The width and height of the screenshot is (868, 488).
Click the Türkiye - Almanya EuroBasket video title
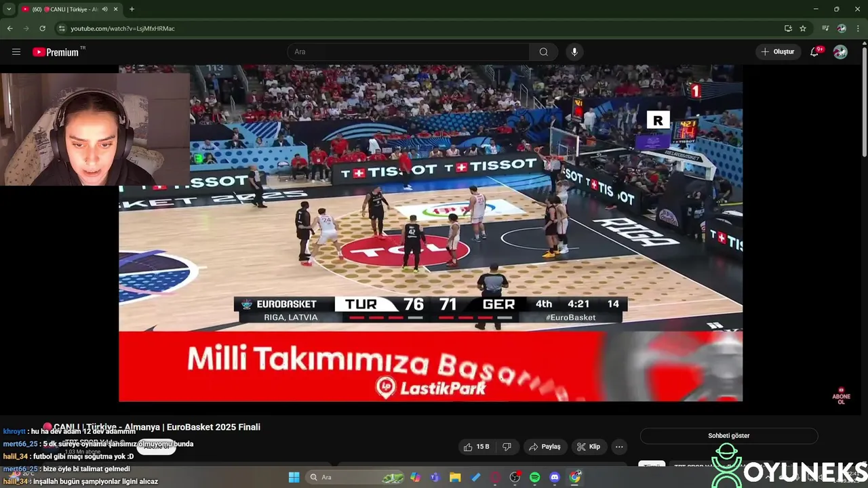tap(157, 427)
